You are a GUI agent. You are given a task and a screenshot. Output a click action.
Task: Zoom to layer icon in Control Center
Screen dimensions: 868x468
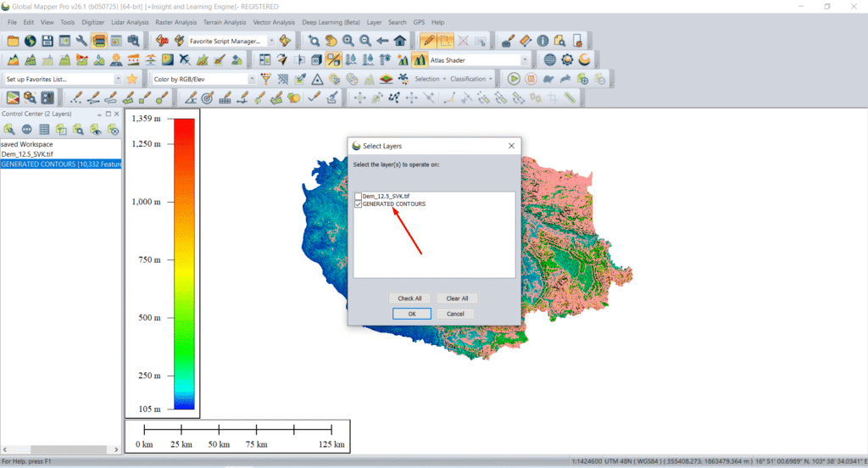79,130
